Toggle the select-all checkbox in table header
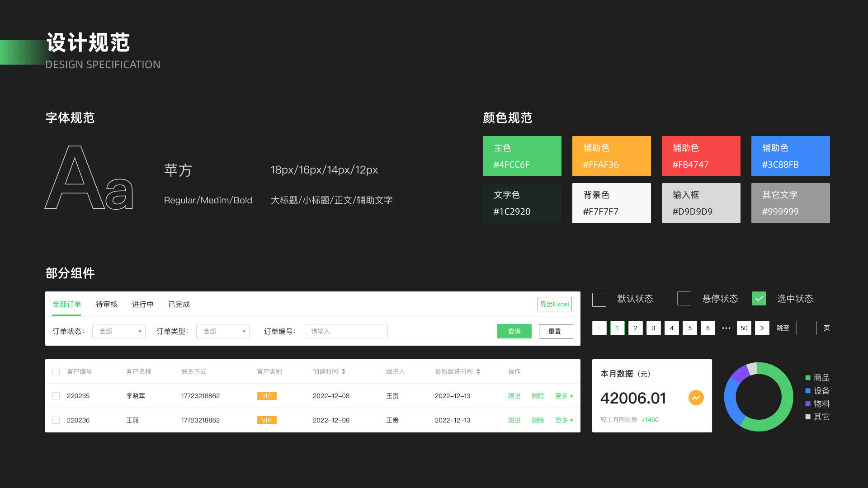 tap(56, 371)
